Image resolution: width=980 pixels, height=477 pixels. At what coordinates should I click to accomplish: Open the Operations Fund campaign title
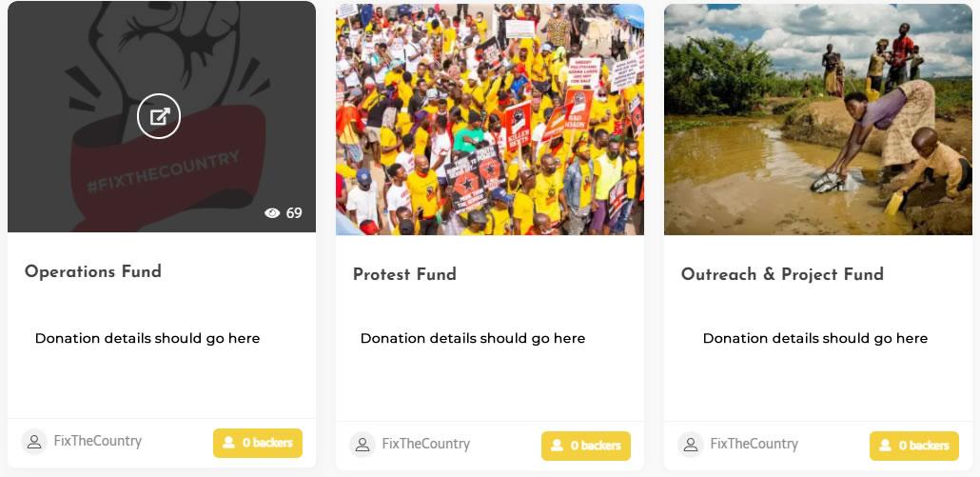pyautogui.click(x=93, y=271)
